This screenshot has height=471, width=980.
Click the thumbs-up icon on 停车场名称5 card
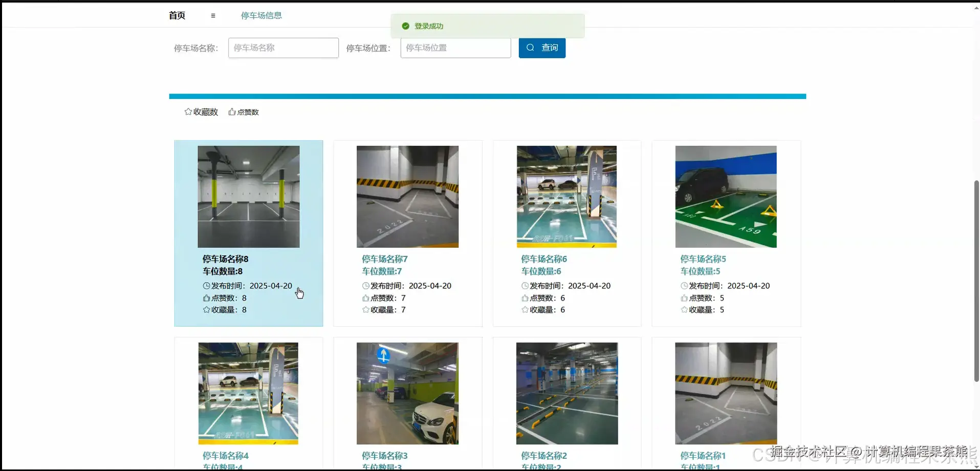tap(684, 298)
